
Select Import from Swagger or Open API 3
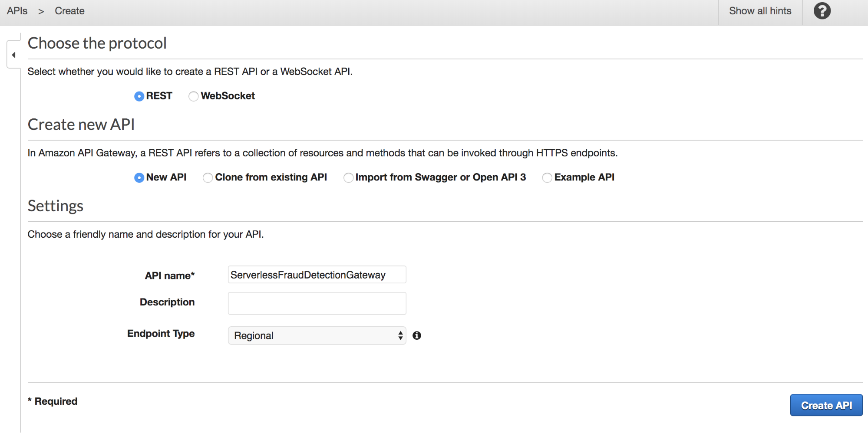pyautogui.click(x=348, y=178)
